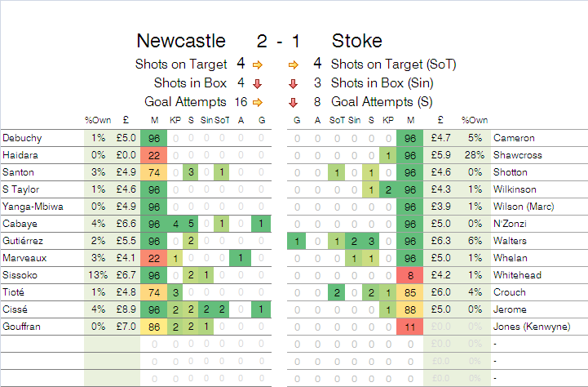
Task: Click the orange arrow next to Newcastle's Goal Attempts
Action: point(259,102)
